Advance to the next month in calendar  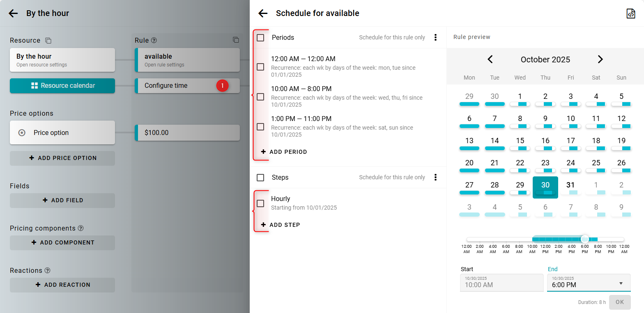coord(600,59)
